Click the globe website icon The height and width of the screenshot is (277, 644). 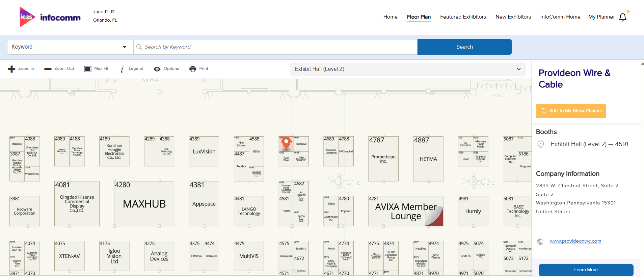click(x=540, y=242)
